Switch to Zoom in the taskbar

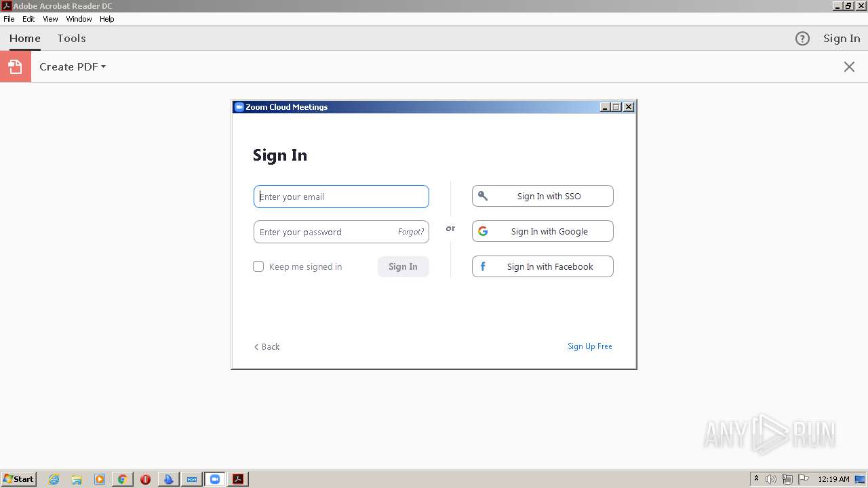click(215, 479)
